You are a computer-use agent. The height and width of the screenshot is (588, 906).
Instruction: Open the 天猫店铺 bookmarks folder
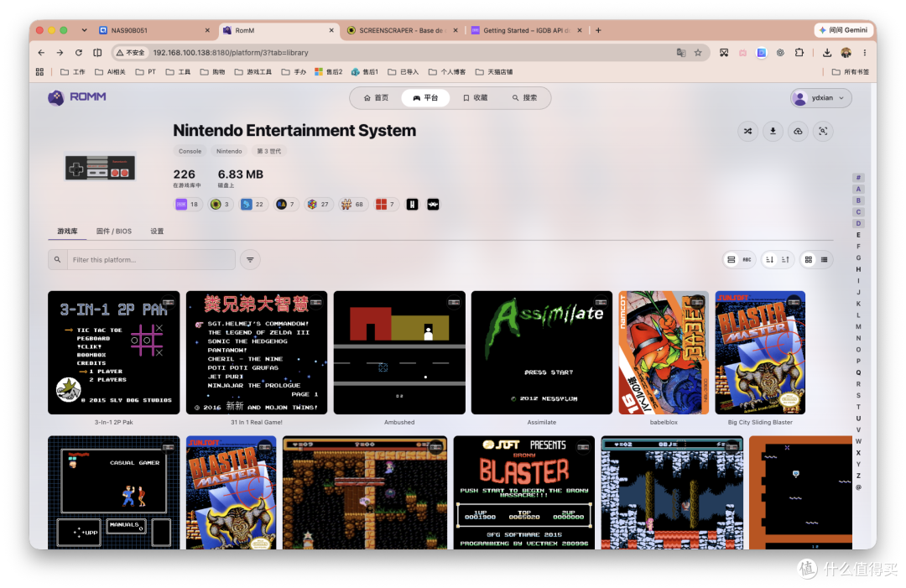(x=494, y=72)
